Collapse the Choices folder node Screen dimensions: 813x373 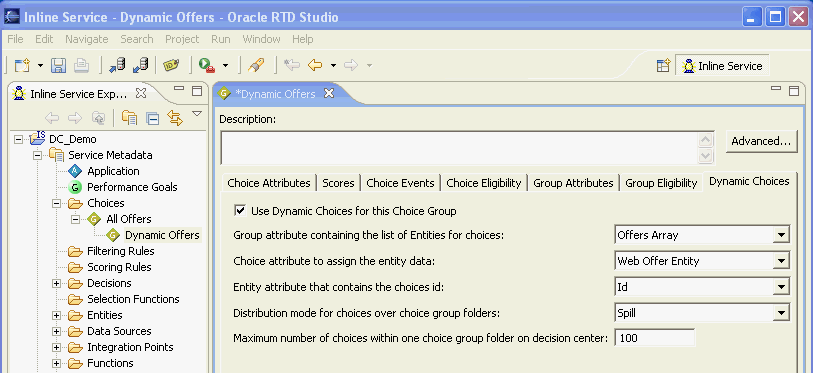[57, 203]
